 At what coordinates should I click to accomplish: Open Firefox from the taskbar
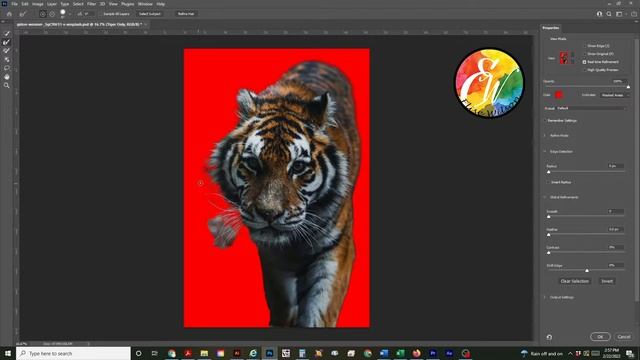point(416,353)
